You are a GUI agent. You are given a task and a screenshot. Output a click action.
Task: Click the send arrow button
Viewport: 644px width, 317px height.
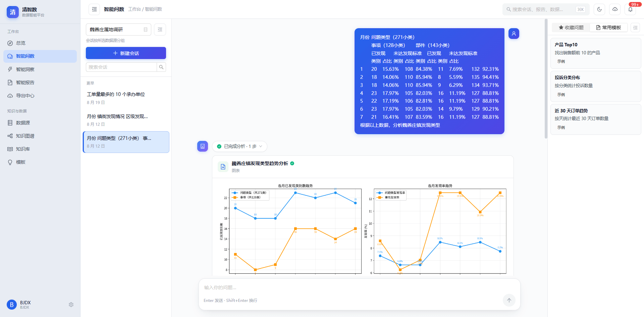pyautogui.click(x=509, y=300)
